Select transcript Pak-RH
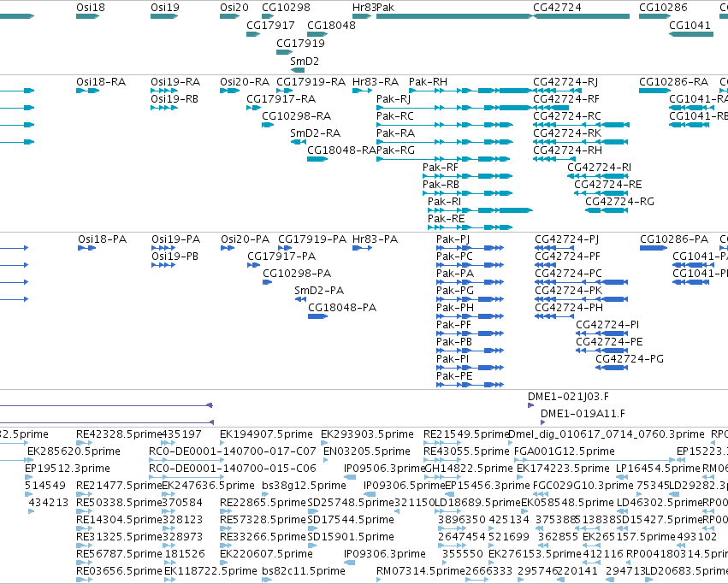The width and height of the screenshot is (728, 584). 428,82
